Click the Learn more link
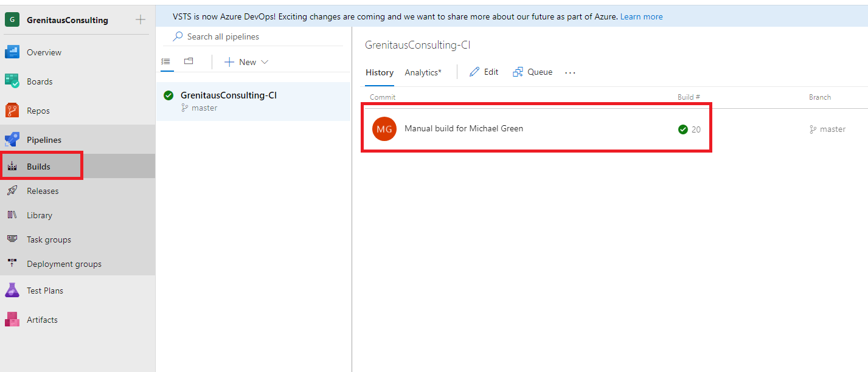The width and height of the screenshot is (868, 372). click(x=642, y=16)
